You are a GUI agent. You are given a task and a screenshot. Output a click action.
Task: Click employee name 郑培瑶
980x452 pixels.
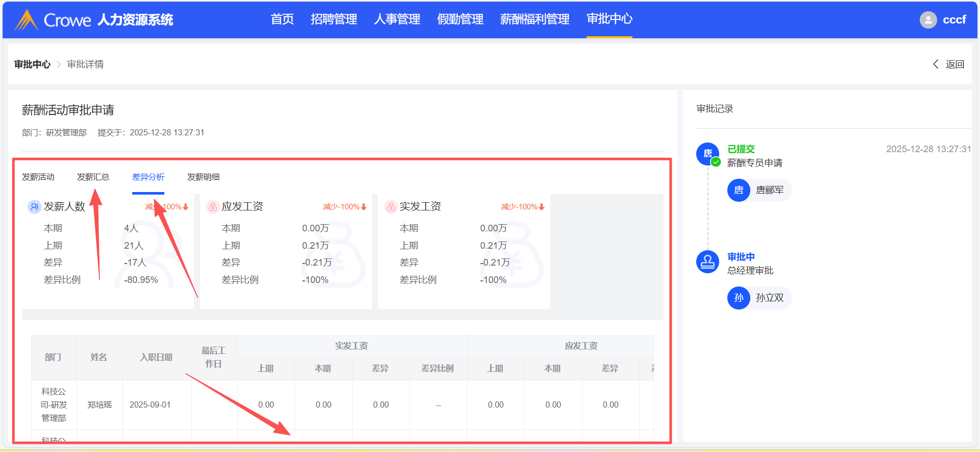(100, 405)
